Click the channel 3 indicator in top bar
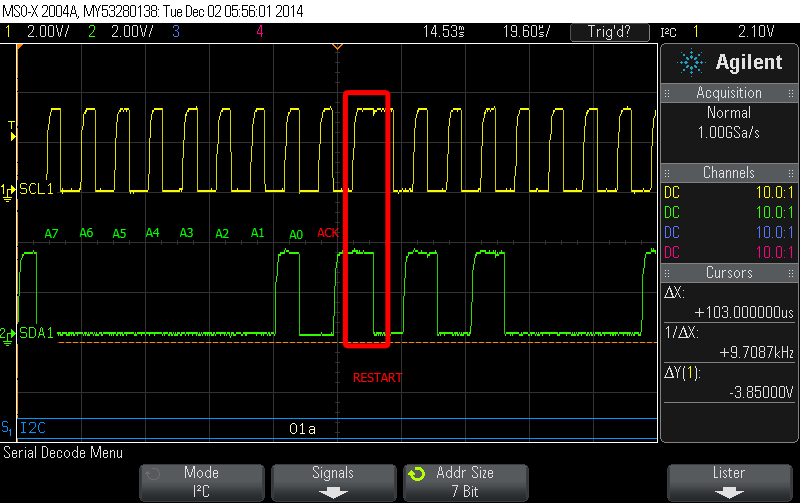This screenshot has width=800, height=503. pos(176,32)
